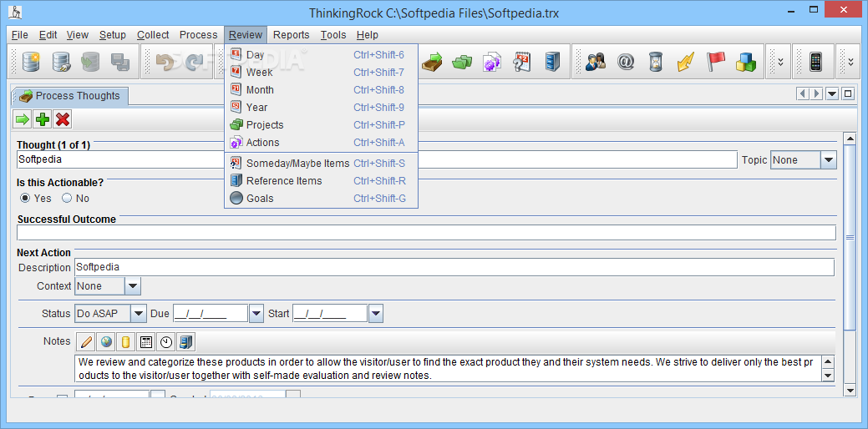Open the Context dropdown
The width and height of the screenshot is (868, 429).
coord(133,286)
